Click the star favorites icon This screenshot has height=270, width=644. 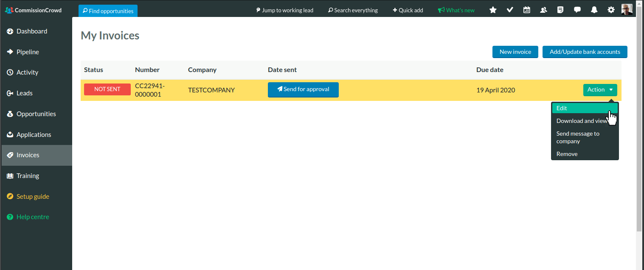pos(493,10)
